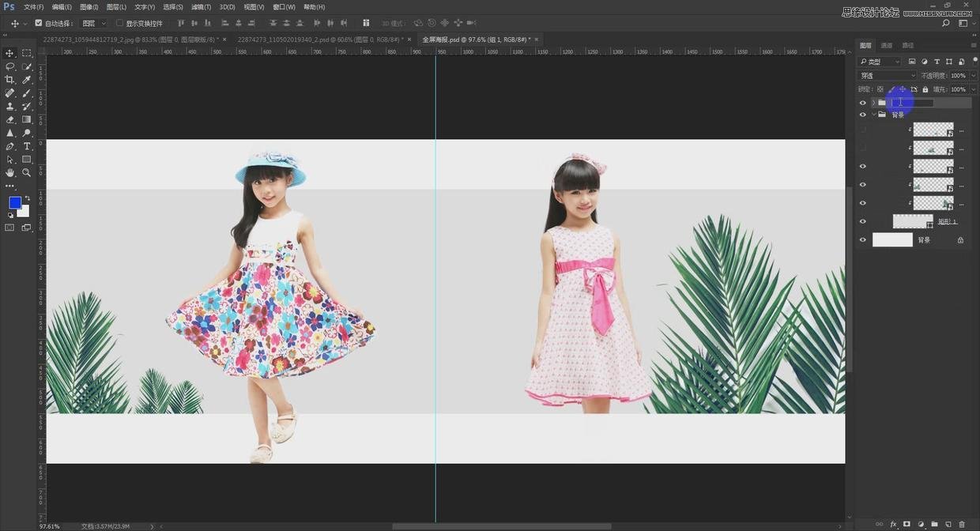The width and height of the screenshot is (980, 531).
Task: Click the layer name input field
Action: click(913, 103)
